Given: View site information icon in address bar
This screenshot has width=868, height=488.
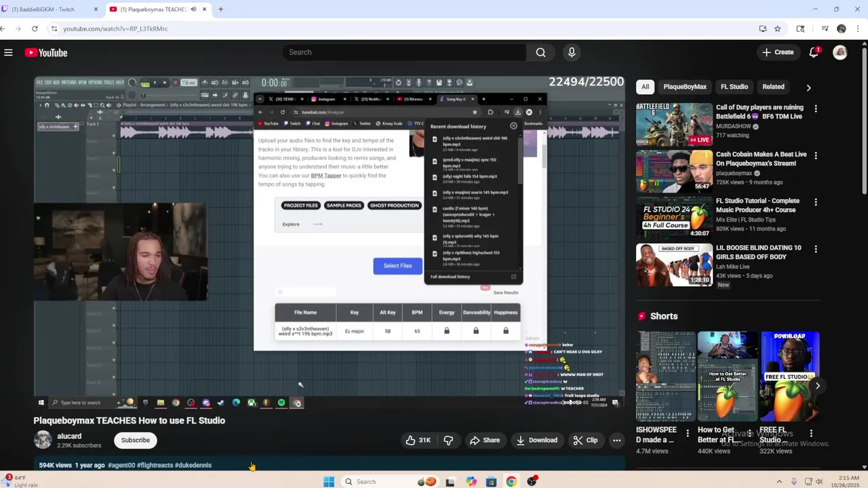Looking at the screenshot, I should point(54,28).
